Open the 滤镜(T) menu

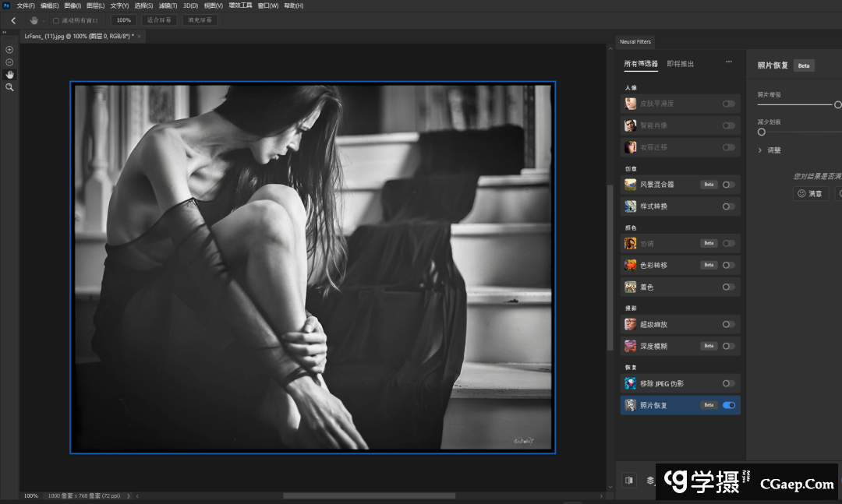click(x=168, y=5)
